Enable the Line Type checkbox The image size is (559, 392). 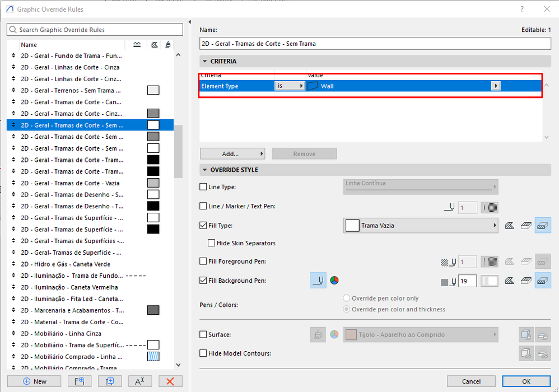(203, 186)
